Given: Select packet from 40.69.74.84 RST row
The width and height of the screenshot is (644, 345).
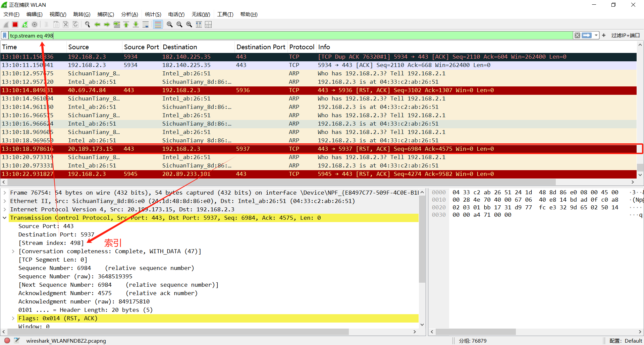Looking at the screenshot, I should click(x=318, y=90).
